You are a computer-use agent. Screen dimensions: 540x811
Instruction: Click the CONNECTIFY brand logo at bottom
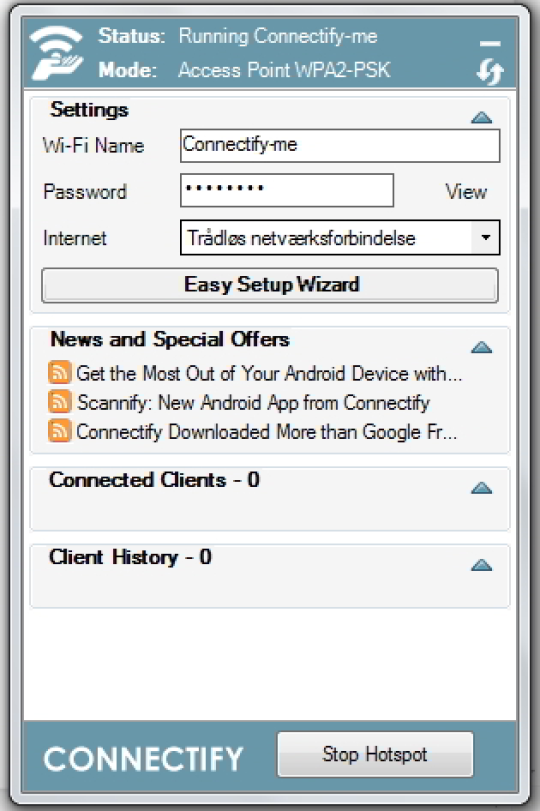[143, 759]
